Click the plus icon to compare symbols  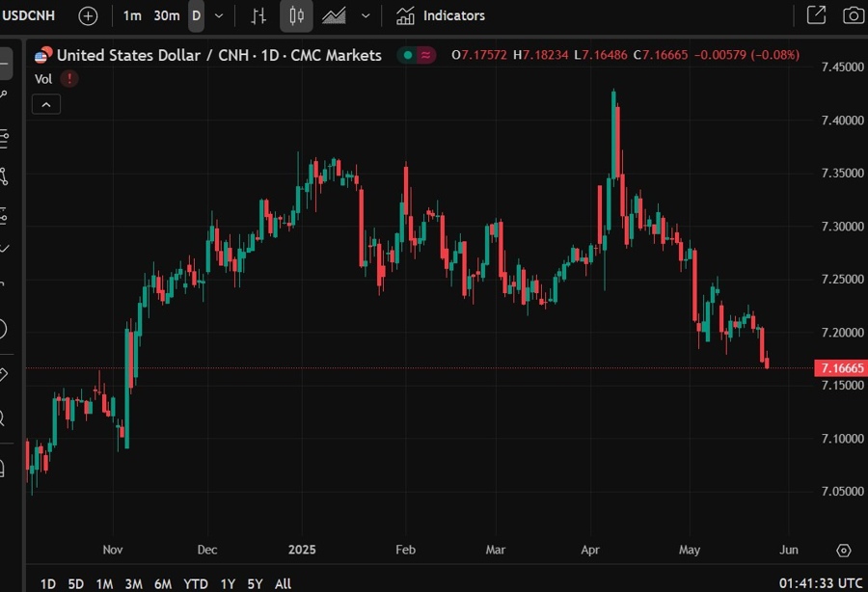pyautogui.click(x=88, y=16)
